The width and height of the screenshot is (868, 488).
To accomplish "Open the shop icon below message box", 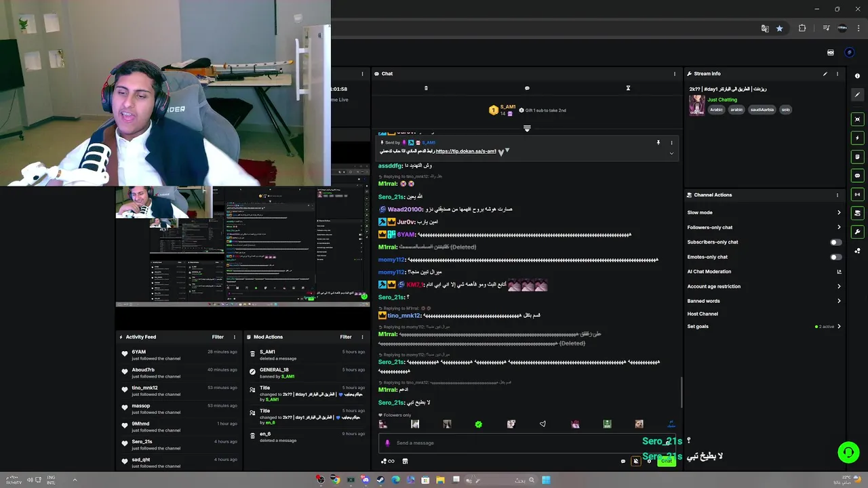I will pos(405,462).
